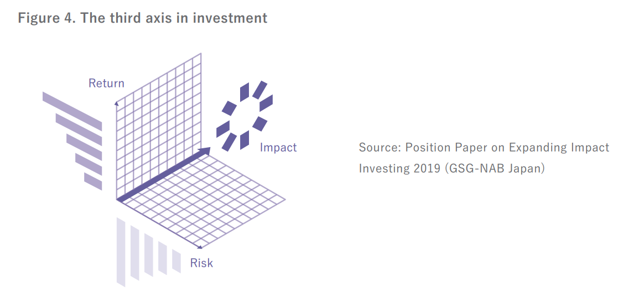Viewport: 644px width, 301px height.
Task: Click the 'Return' axis label
Action: [106, 83]
